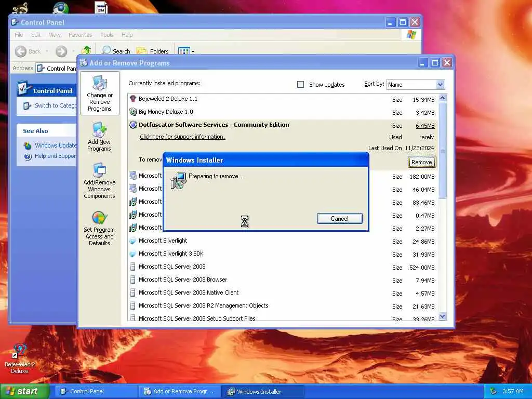Open the Back button history dropdown arrow
The height and width of the screenshot is (399, 532).
[47, 51]
